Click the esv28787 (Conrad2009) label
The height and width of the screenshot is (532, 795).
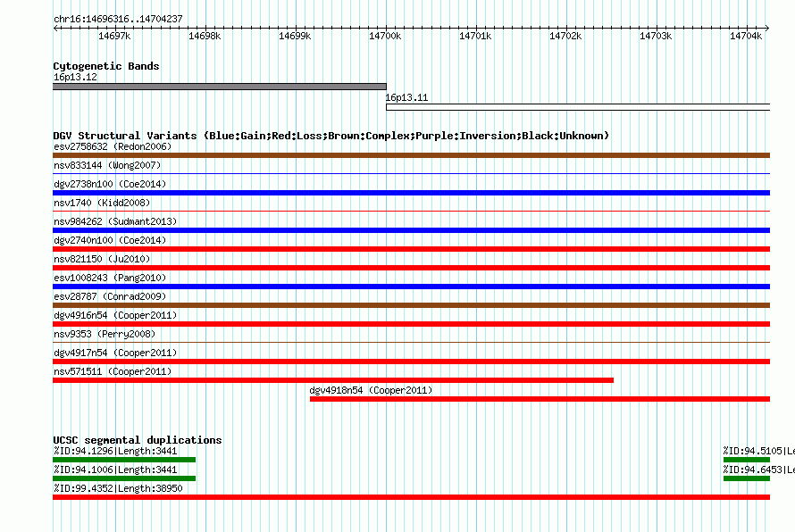tap(110, 296)
